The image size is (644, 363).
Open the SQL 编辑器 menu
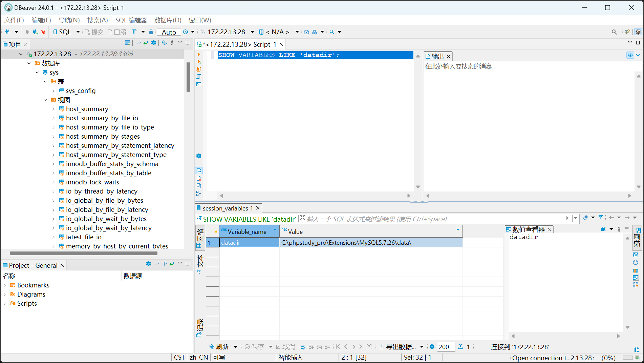tap(131, 20)
